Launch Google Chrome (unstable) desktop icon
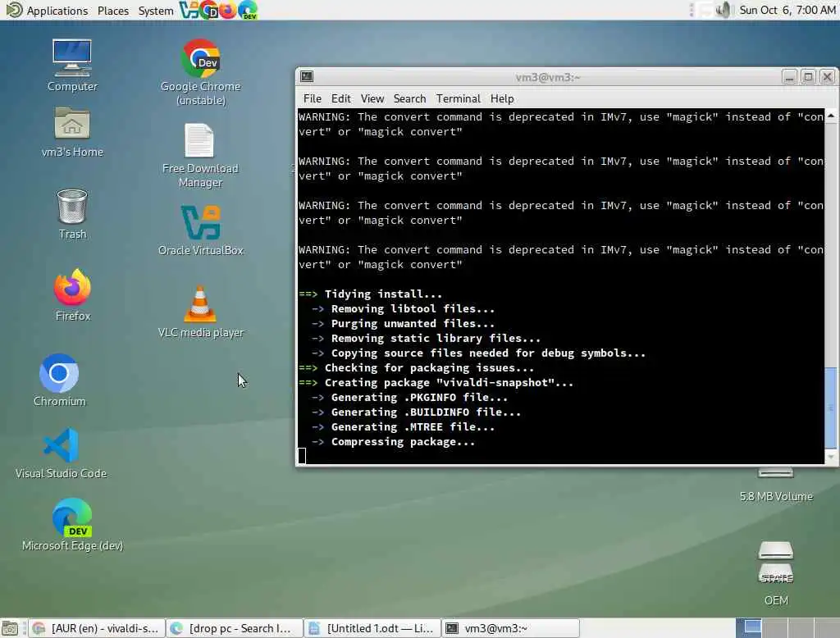840x638 pixels. click(x=200, y=72)
